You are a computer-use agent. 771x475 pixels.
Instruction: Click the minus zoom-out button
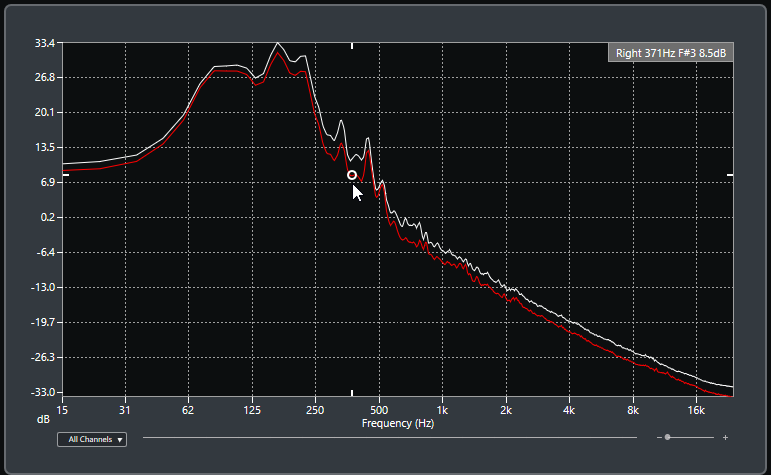pos(659,437)
